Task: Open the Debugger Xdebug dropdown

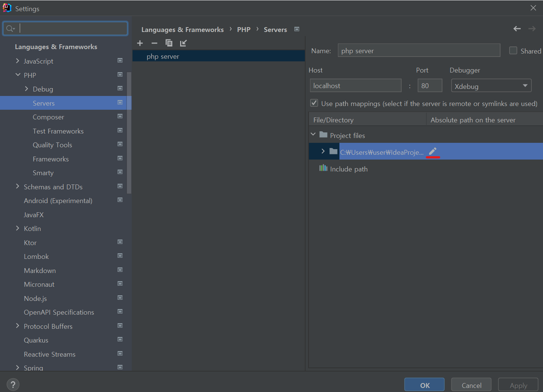Action: (491, 86)
